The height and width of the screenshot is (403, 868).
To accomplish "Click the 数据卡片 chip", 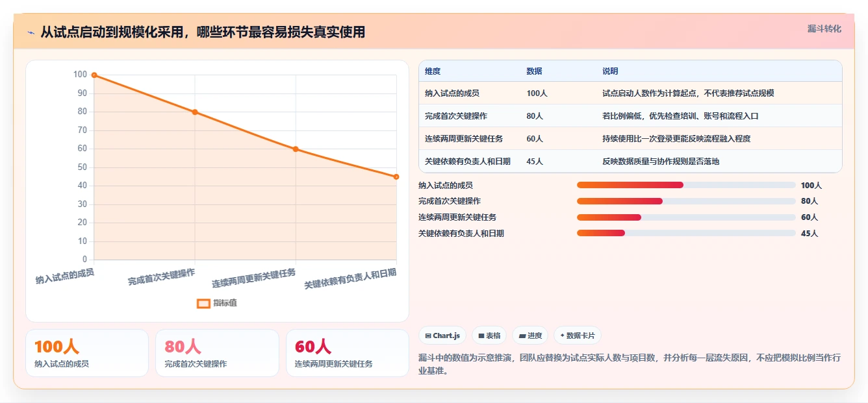I will click(x=578, y=336).
